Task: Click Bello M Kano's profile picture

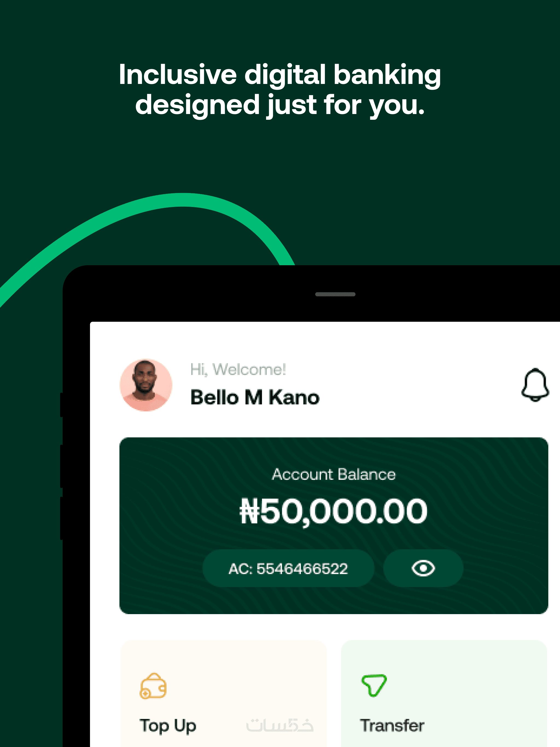Action: click(146, 385)
